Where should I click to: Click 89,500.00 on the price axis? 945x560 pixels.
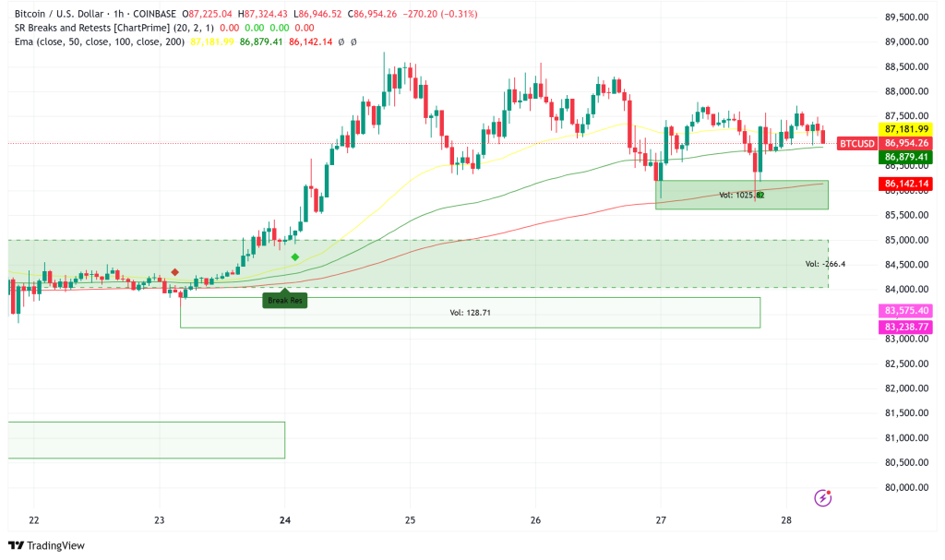[906, 18]
